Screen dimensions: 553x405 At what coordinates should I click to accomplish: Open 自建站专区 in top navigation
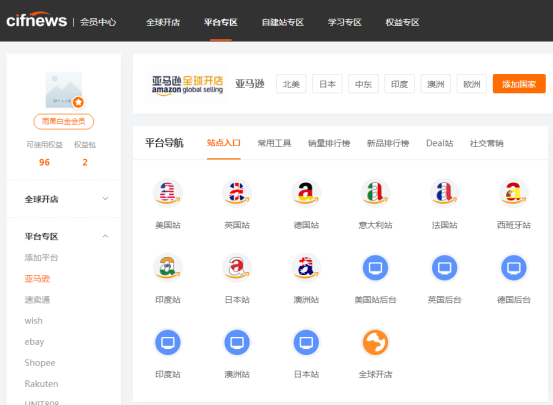(x=283, y=22)
